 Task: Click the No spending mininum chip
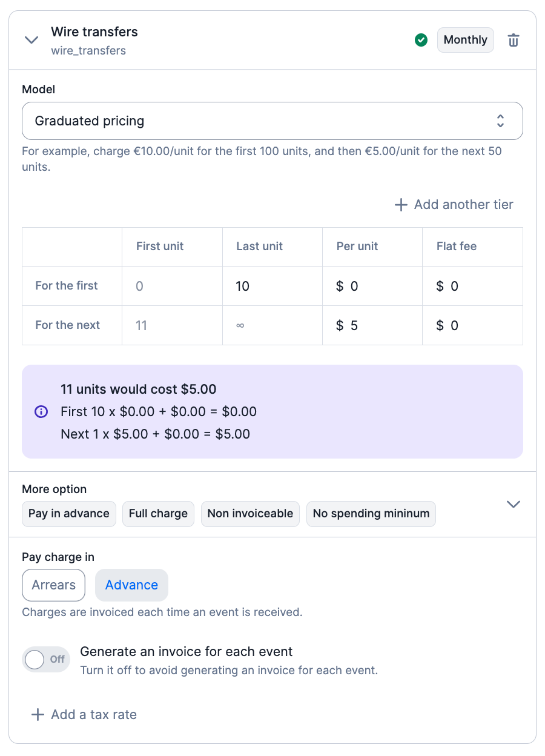pos(371,514)
